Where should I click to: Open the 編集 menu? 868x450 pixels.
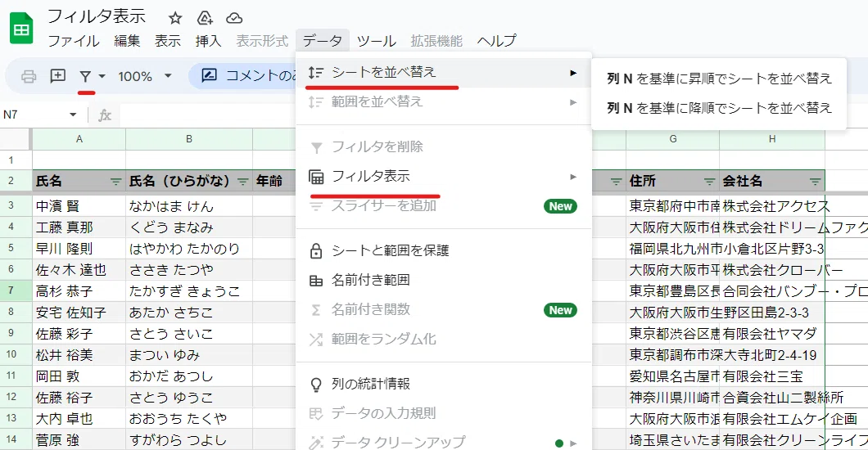[x=127, y=41]
